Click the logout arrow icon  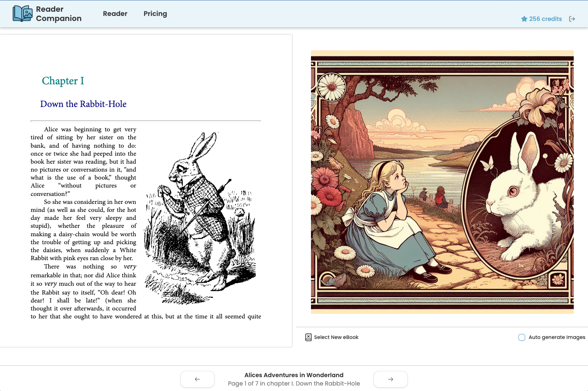coord(572,19)
